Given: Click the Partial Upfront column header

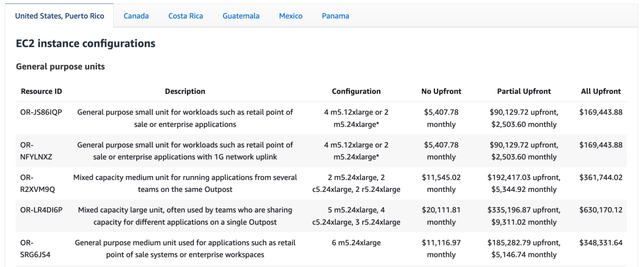Looking at the screenshot, I should (x=524, y=91).
